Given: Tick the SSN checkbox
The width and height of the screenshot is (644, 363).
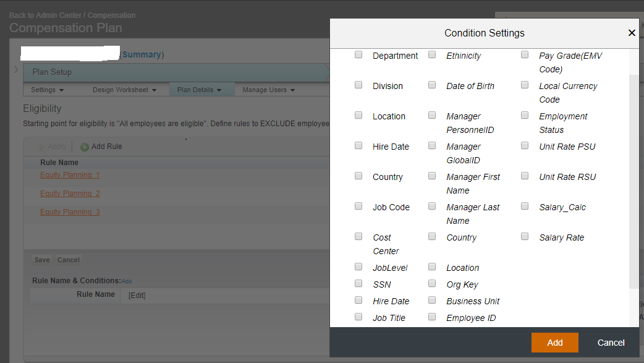Looking at the screenshot, I should point(358,283).
